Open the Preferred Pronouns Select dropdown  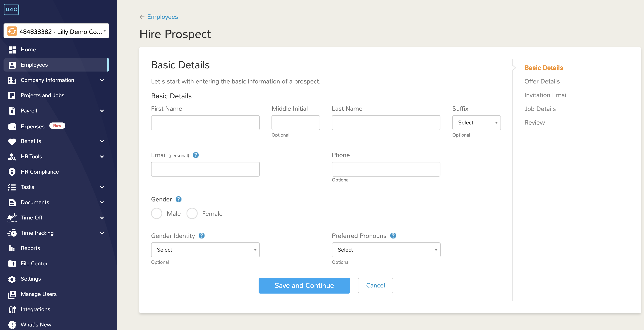[x=386, y=250]
